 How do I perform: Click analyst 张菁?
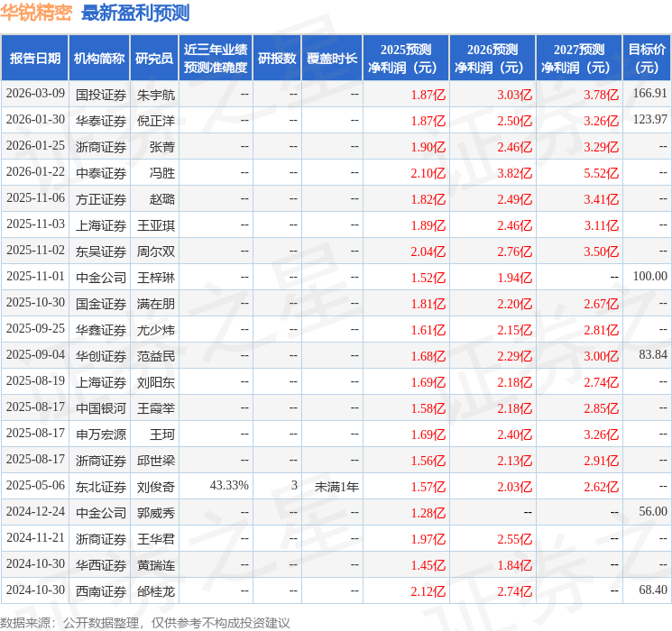click(x=162, y=147)
